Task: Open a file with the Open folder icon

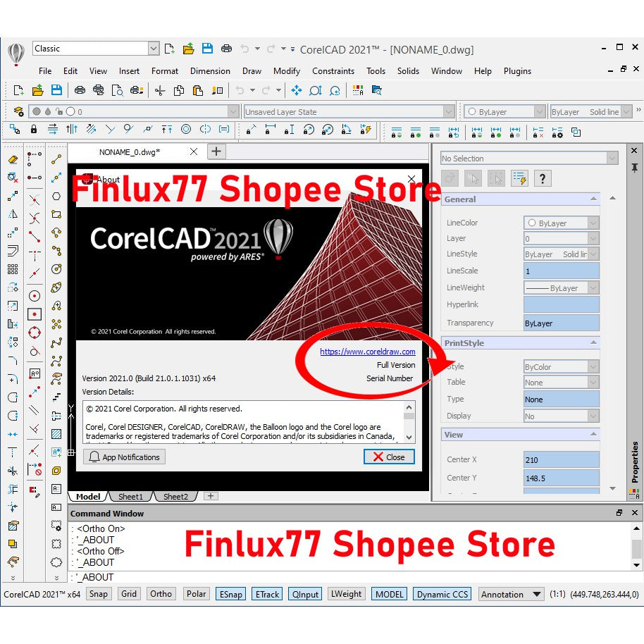Action: tap(38, 91)
